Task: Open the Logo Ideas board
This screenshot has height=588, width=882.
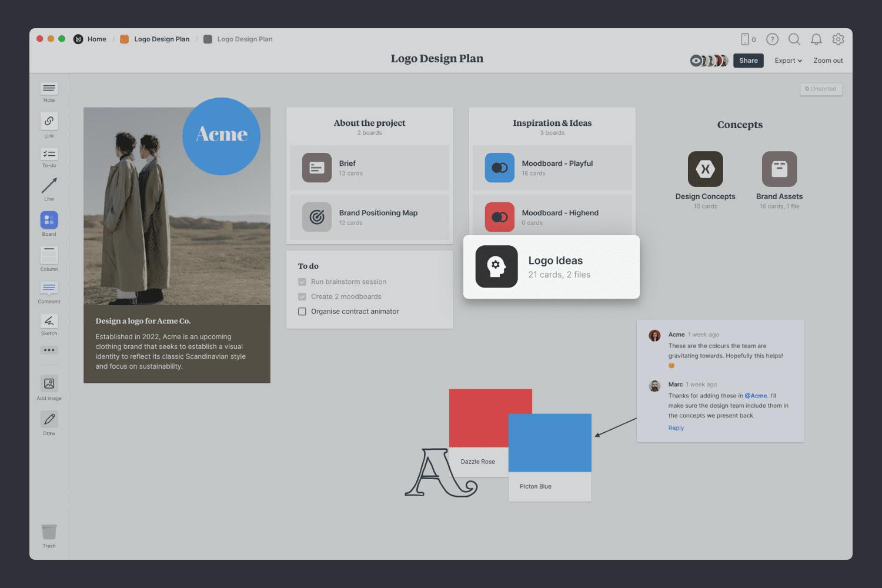Action: click(551, 267)
